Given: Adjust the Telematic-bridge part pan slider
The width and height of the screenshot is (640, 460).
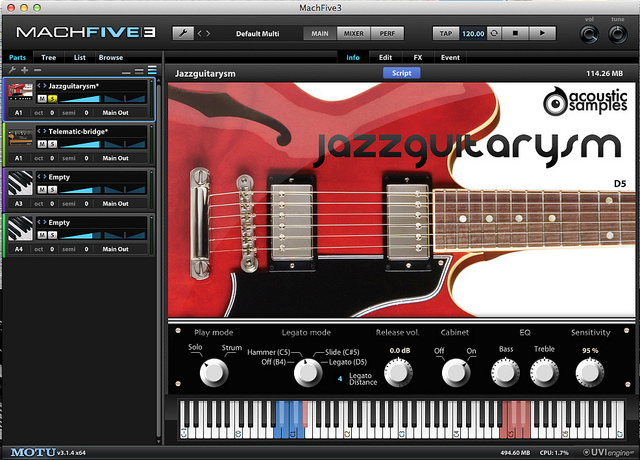Looking at the screenshot, I should point(125,144).
